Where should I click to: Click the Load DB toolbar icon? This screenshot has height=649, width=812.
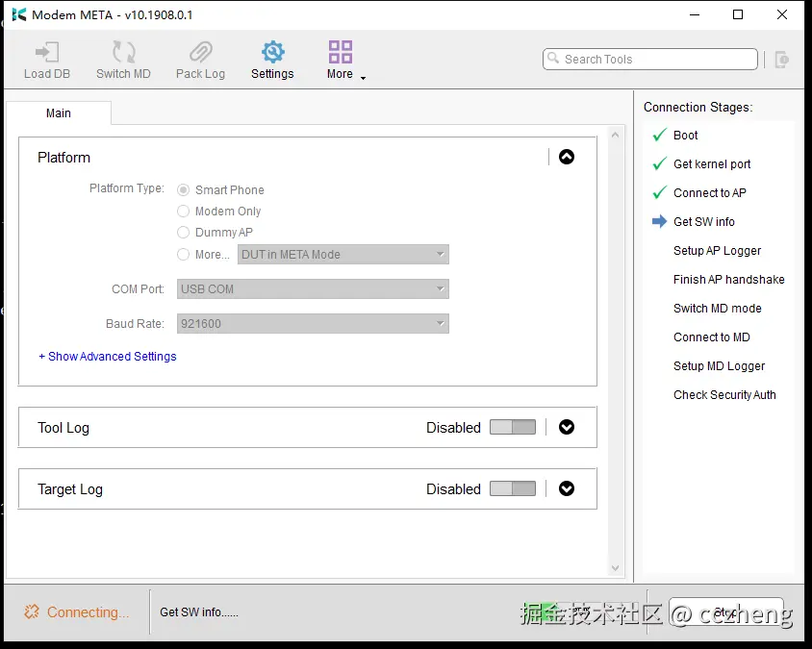pyautogui.click(x=47, y=52)
